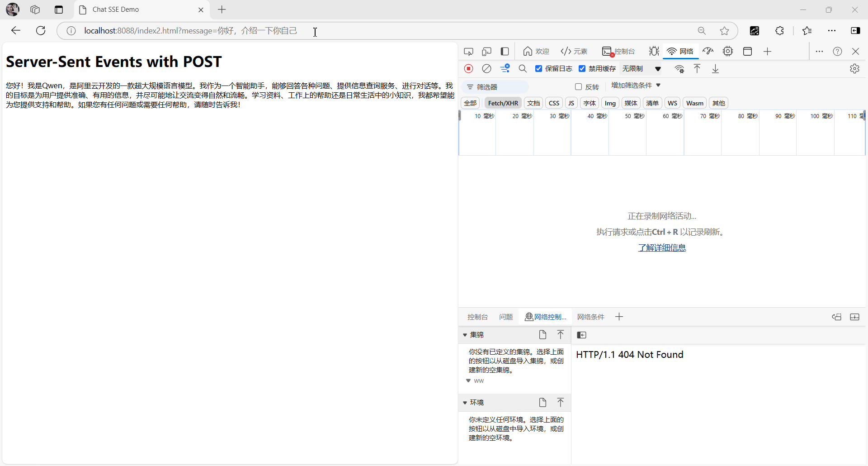Open the Performance gauge icon tab
The width and height of the screenshot is (868, 466).
[708, 52]
